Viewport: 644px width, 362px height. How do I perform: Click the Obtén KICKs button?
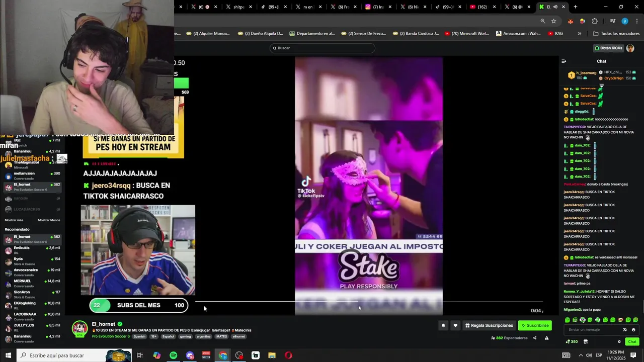[x=608, y=48]
